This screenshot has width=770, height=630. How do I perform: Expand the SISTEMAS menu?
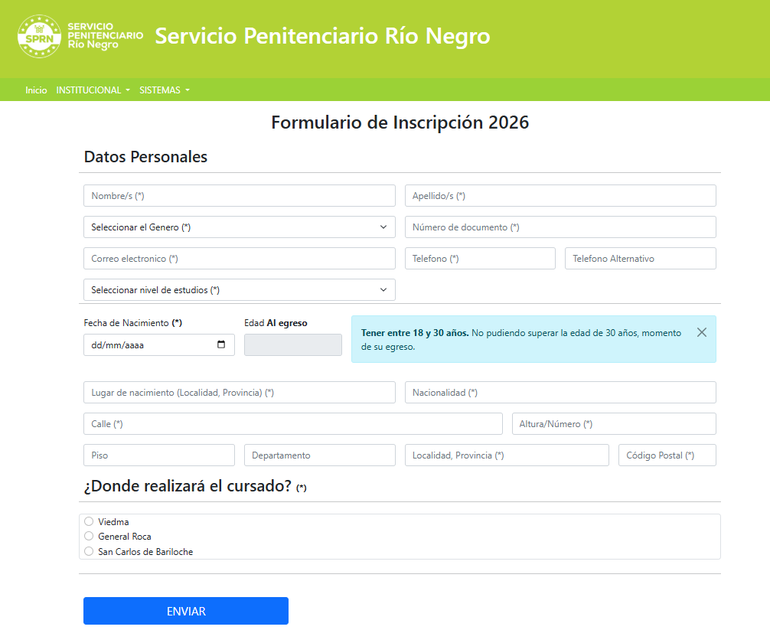click(164, 90)
